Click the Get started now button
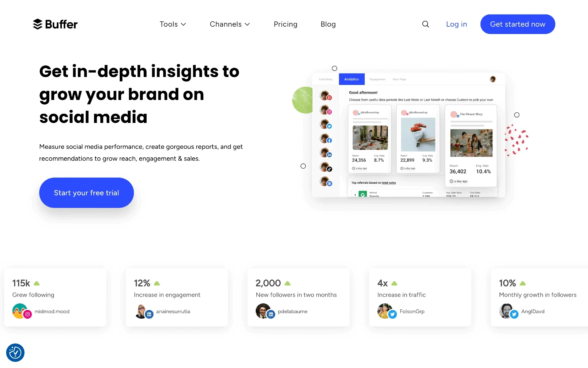Screen dimensions: 588x368 (x=518, y=24)
